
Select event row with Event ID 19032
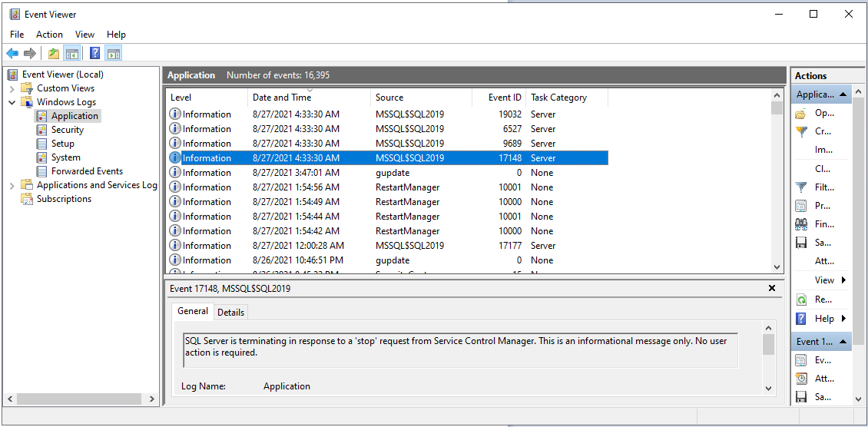pos(387,114)
